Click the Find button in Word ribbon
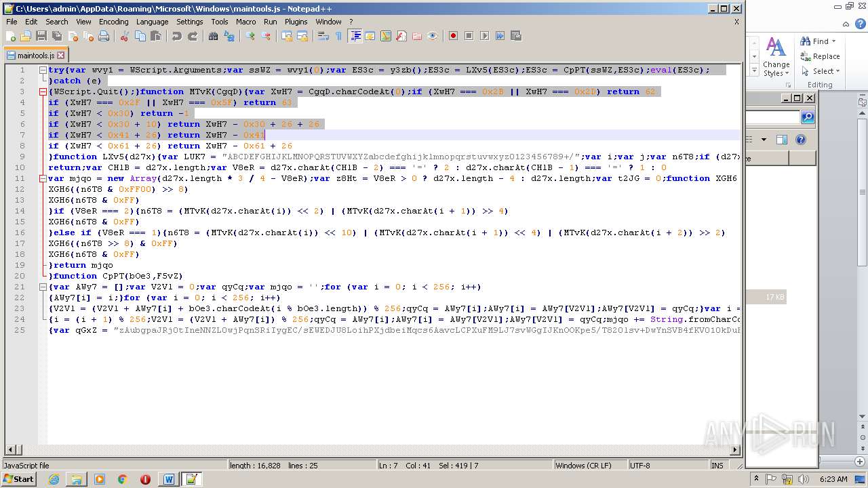Viewport: 868px width, 488px height. point(814,41)
